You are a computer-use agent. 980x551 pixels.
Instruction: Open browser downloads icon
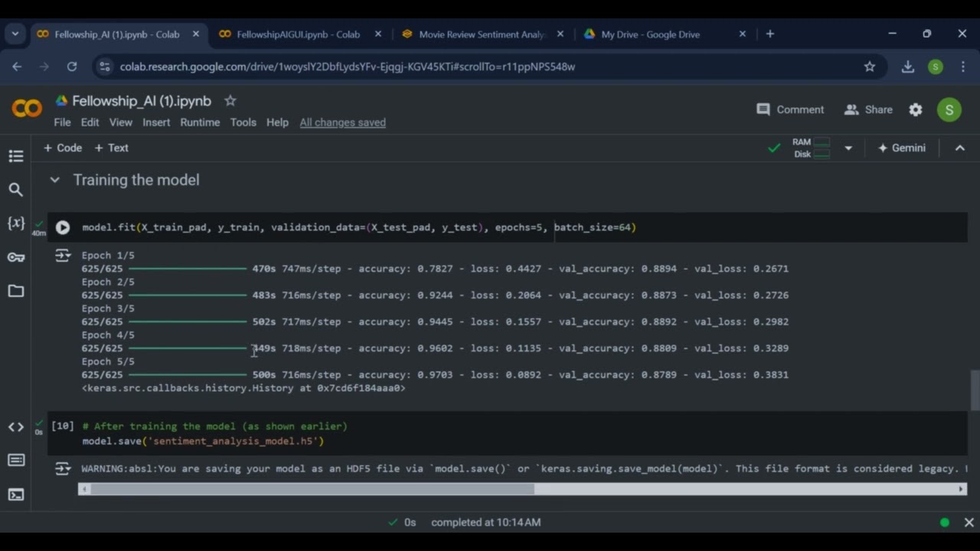click(x=908, y=67)
